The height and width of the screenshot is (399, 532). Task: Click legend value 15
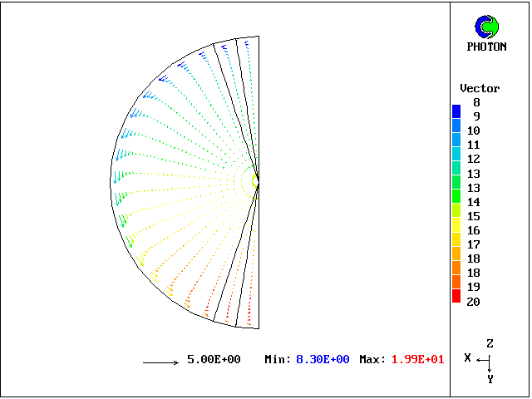pos(473,216)
